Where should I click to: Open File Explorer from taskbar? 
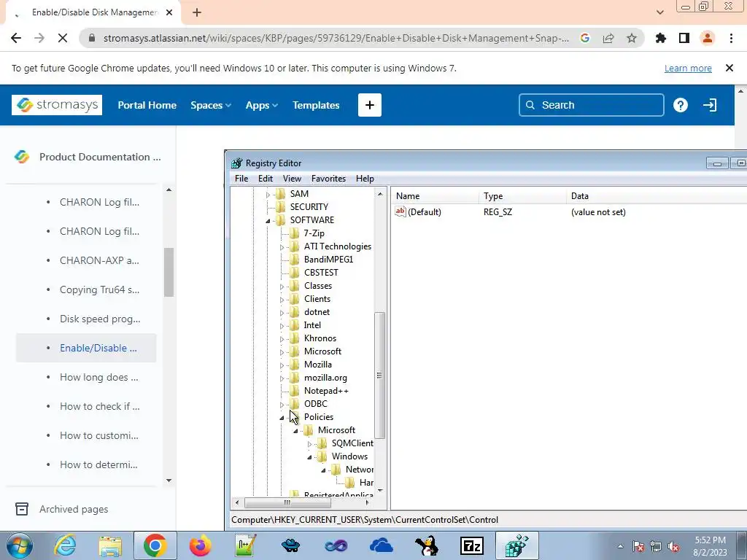(x=110, y=545)
